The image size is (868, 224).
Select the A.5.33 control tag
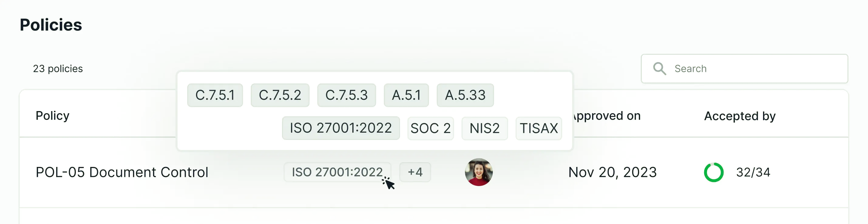465,95
